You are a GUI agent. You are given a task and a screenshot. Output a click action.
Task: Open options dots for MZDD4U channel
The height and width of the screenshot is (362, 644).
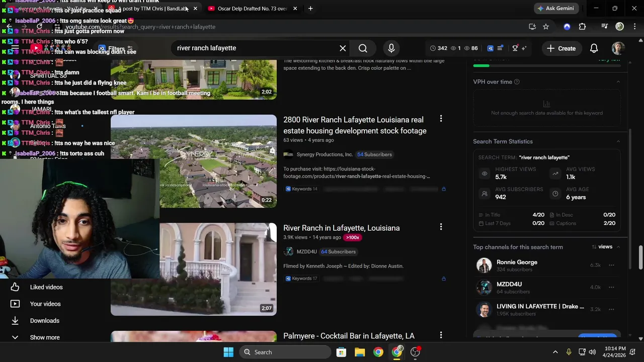click(611, 287)
